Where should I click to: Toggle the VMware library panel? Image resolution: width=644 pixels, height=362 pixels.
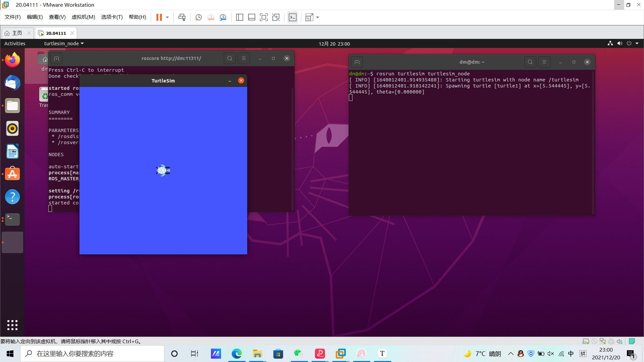[239, 17]
